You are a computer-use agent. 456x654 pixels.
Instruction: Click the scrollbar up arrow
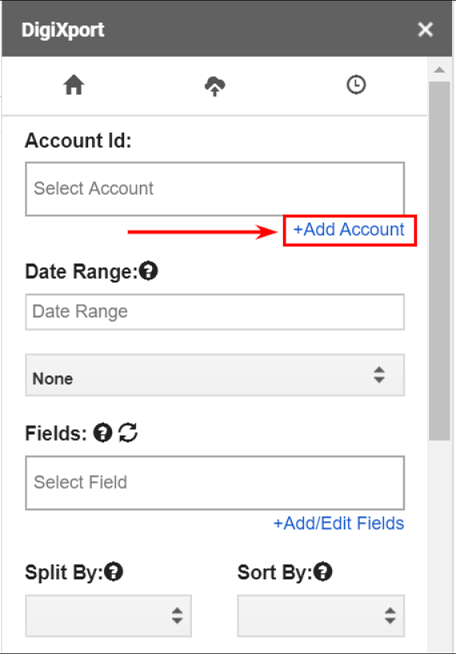pos(439,70)
